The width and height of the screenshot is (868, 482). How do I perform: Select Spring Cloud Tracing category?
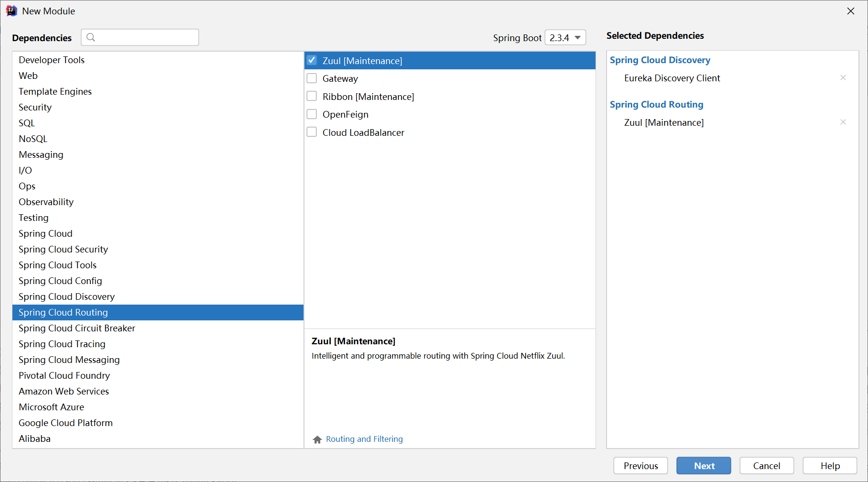pos(158,344)
